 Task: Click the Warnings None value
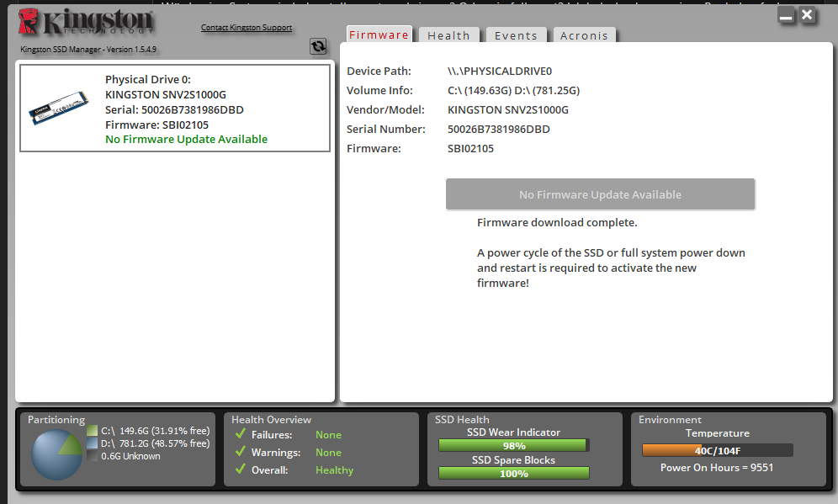[x=328, y=452]
